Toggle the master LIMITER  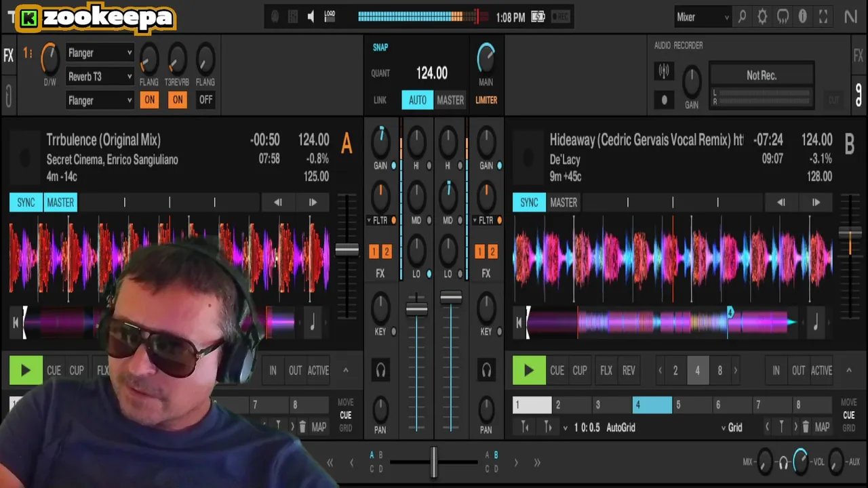(x=486, y=100)
